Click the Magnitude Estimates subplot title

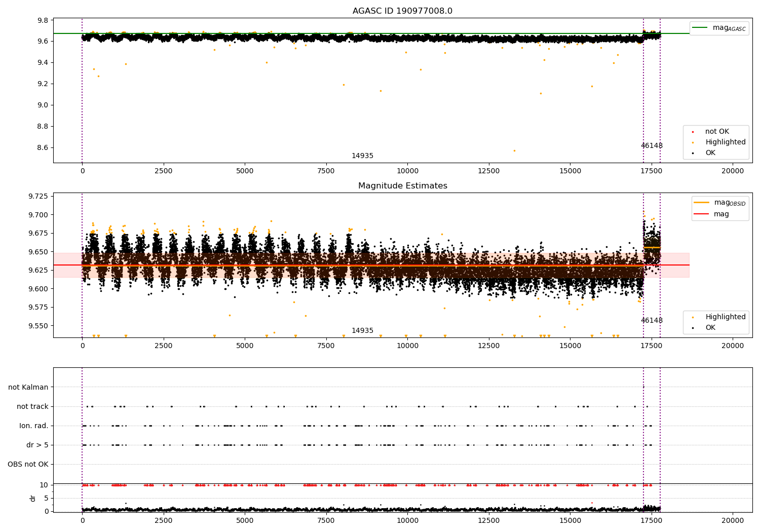tap(402, 186)
